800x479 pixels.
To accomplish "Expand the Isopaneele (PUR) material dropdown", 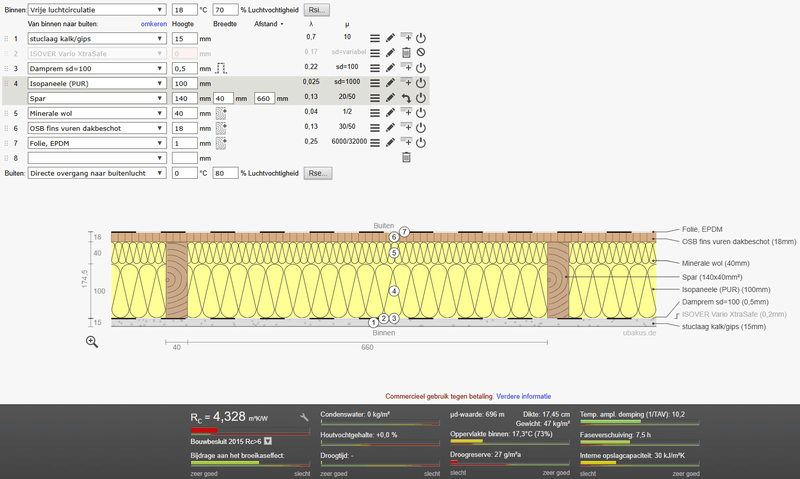I will point(97,83).
